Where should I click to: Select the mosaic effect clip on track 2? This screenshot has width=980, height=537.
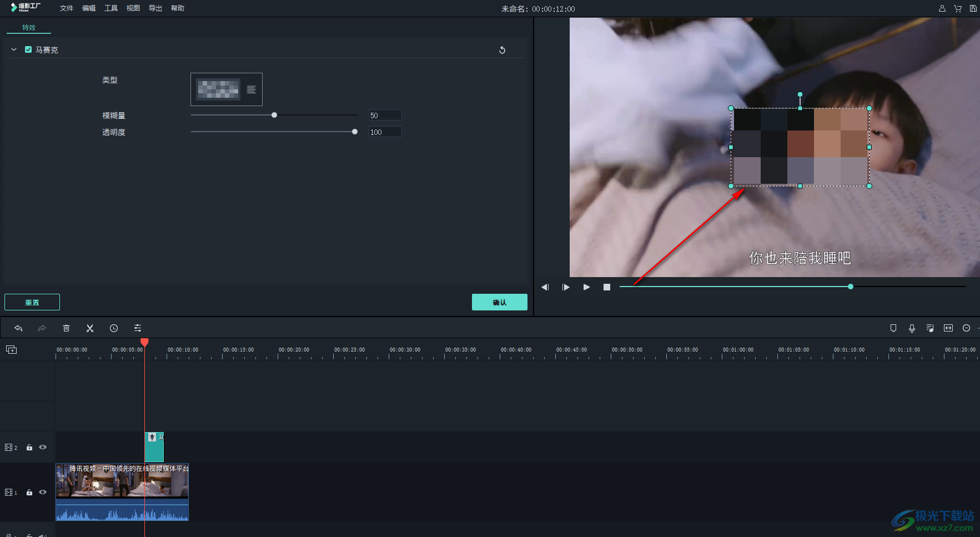[154, 447]
